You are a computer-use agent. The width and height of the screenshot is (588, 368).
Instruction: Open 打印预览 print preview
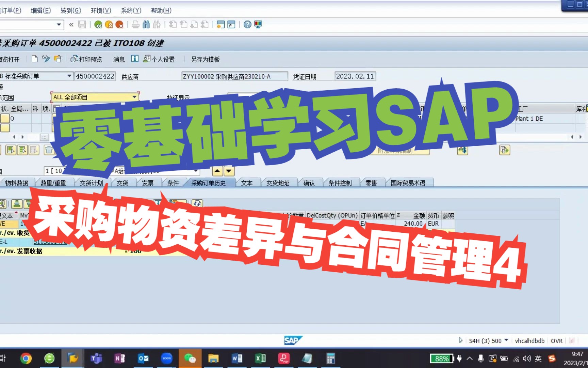pyautogui.click(x=87, y=59)
